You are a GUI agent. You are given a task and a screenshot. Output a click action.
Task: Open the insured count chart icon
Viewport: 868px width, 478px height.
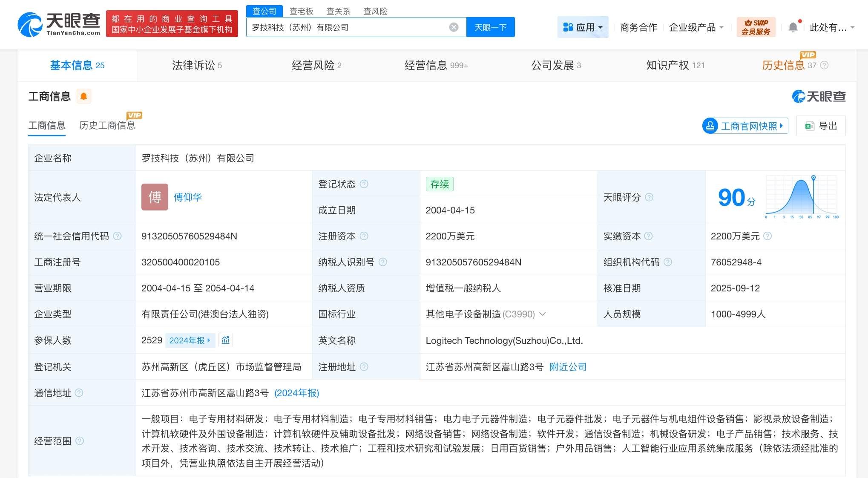[x=225, y=340]
